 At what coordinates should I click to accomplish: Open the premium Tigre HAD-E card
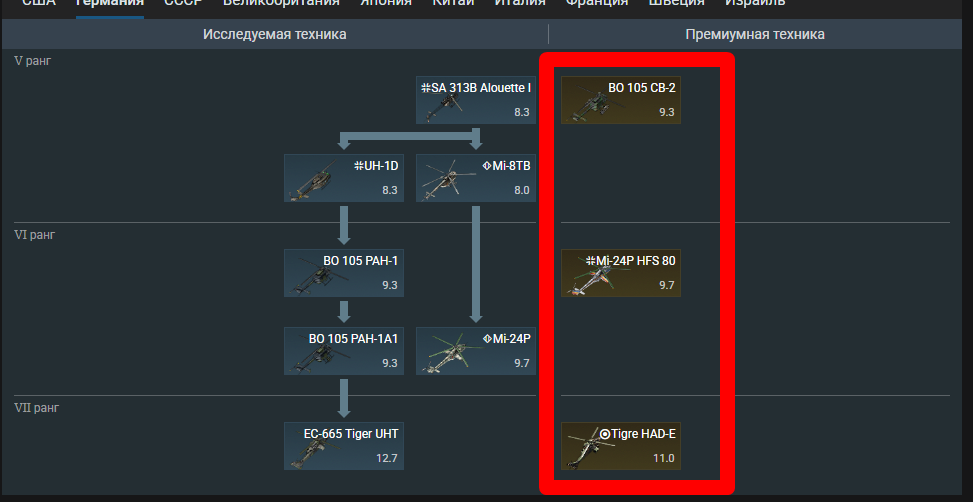click(x=621, y=446)
